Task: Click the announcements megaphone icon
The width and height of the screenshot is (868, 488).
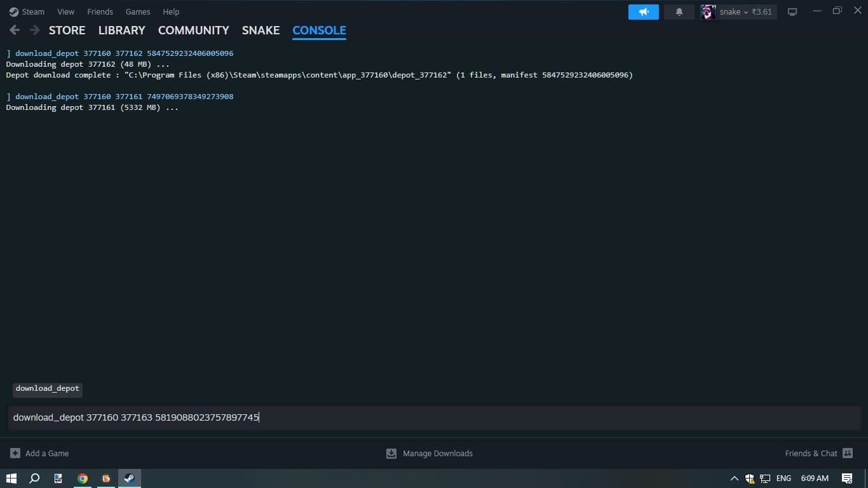Action: (x=643, y=12)
